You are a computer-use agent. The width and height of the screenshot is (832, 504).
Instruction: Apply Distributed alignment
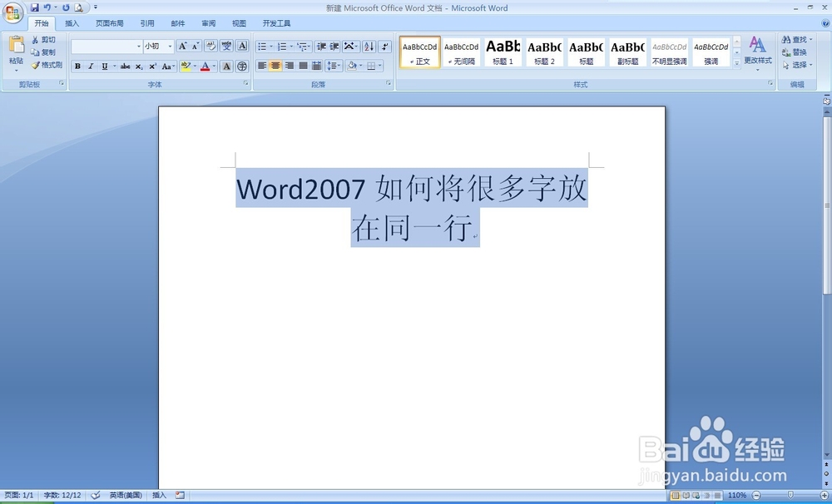pyautogui.click(x=317, y=66)
